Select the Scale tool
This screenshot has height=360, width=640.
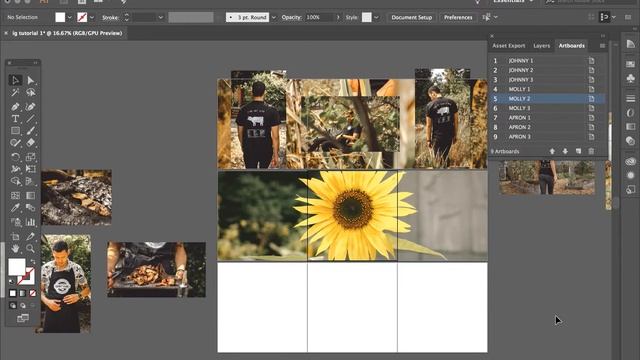tap(31, 157)
